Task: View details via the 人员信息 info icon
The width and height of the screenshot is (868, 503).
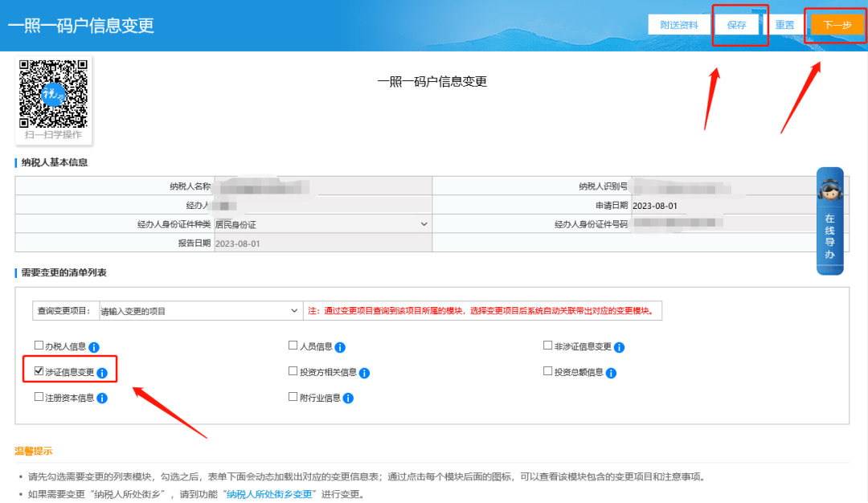Action: coord(340,346)
